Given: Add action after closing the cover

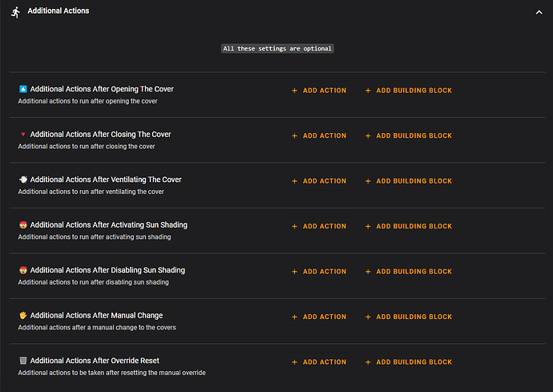Looking at the screenshot, I should coord(319,135).
